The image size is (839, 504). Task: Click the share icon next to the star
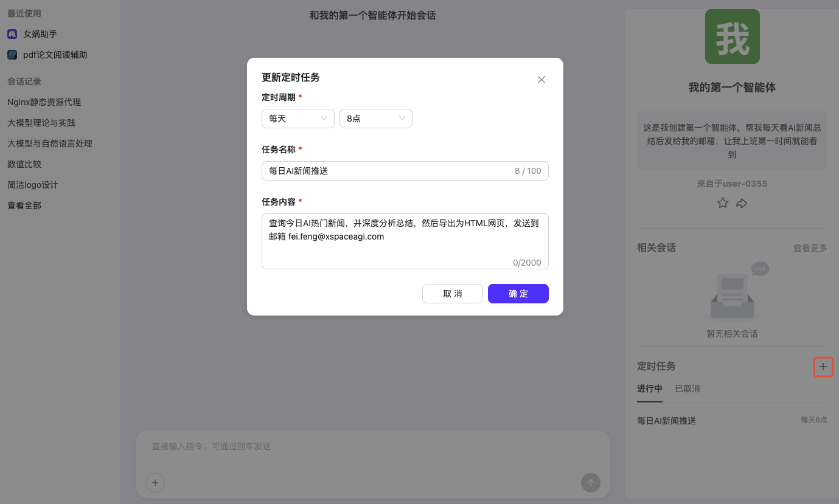coord(742,202)
